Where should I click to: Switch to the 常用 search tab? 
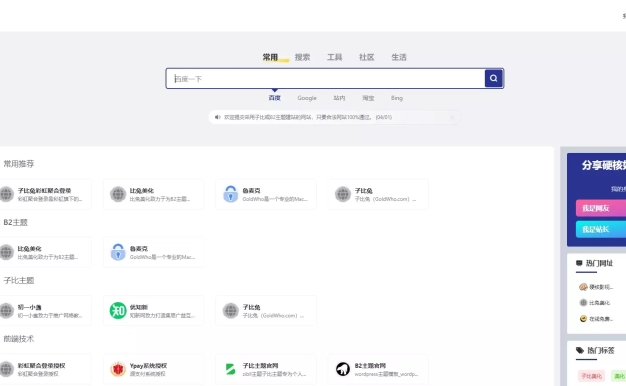point(270,57)
